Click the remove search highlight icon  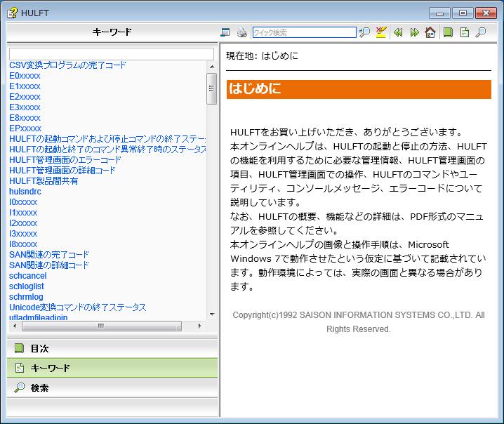click(x=381, y=32)
